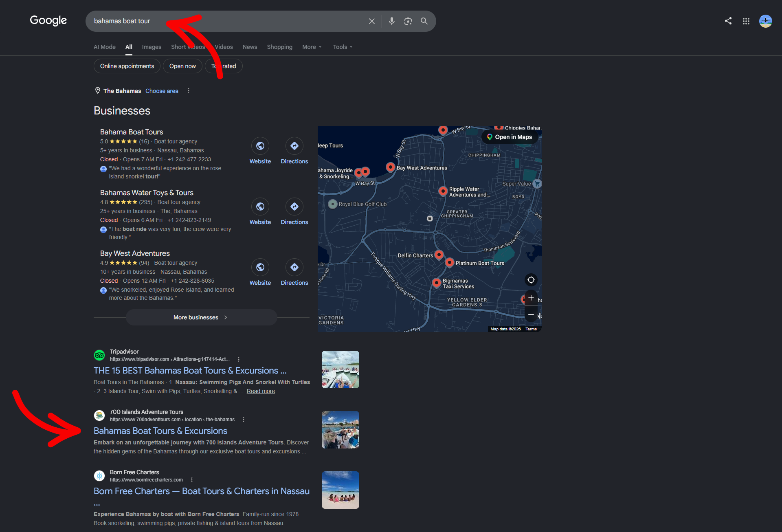Click the Choose area link
Viewport: 782px width, 532px height.
pyautogui.click(x=162, y=91)
